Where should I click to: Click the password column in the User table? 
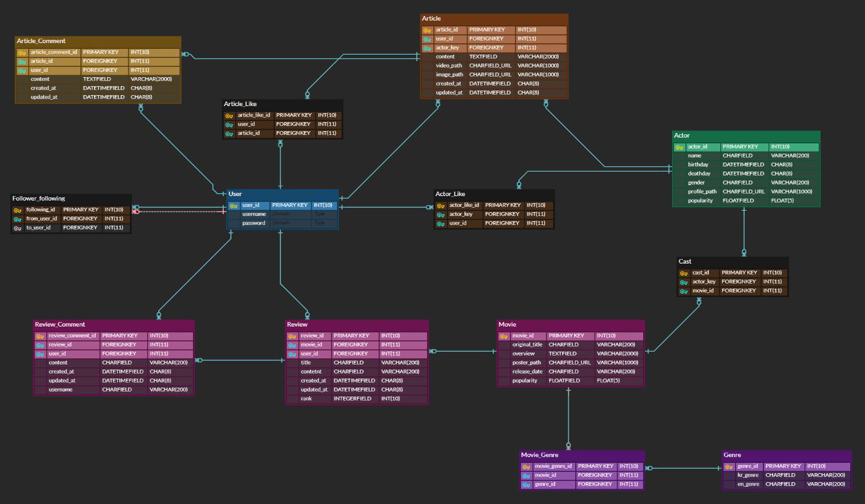(253, 223)
